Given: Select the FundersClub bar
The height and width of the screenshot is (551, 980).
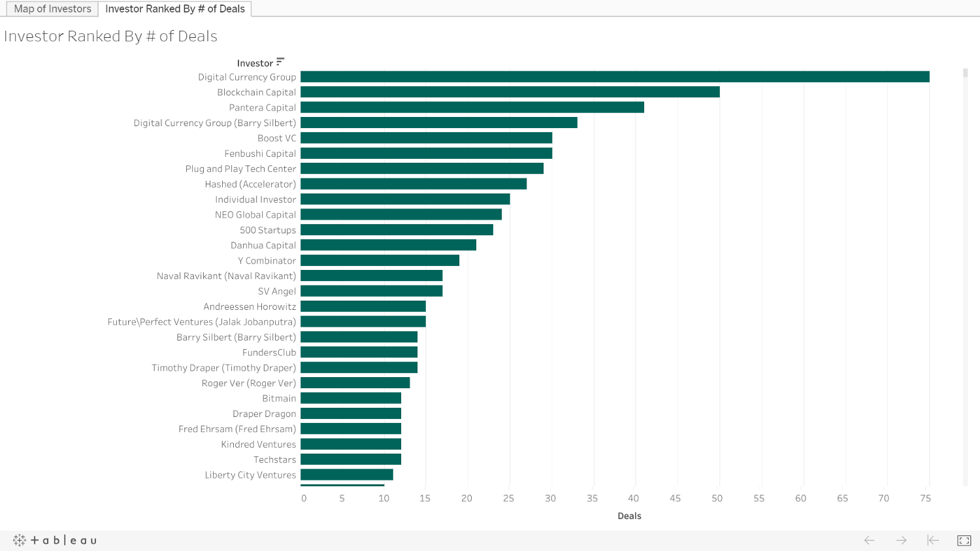Looking at the screenshot, I should pos(359,352).
